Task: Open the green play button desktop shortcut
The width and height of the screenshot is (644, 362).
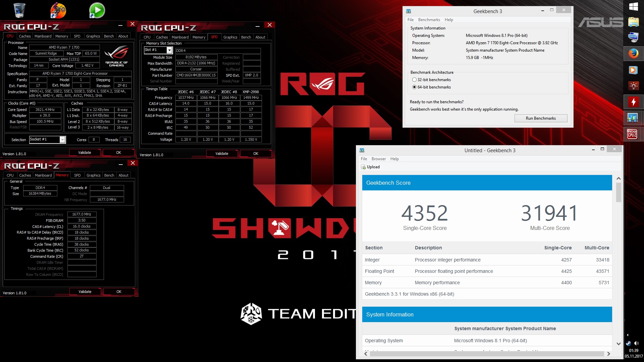Action: click(x=97, y=10)
